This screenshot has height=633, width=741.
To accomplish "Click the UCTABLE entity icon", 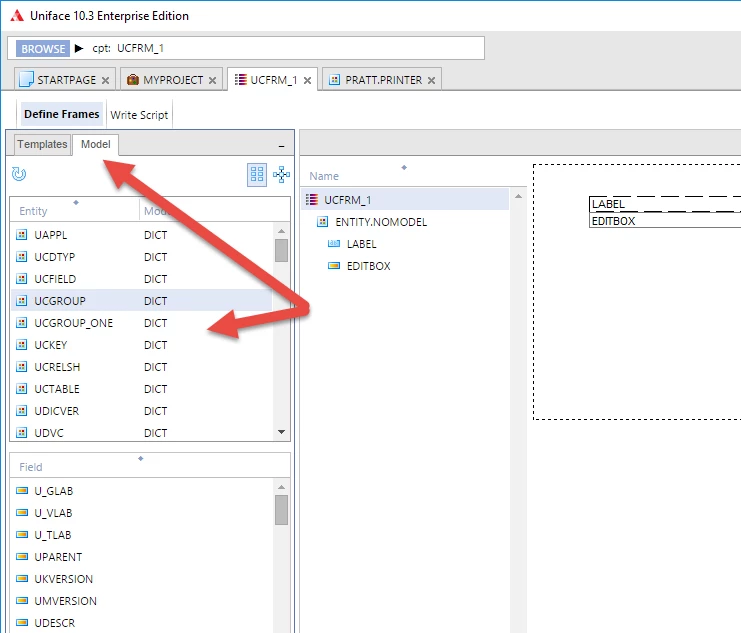I will pyautogui.click(x=22, y=389).
